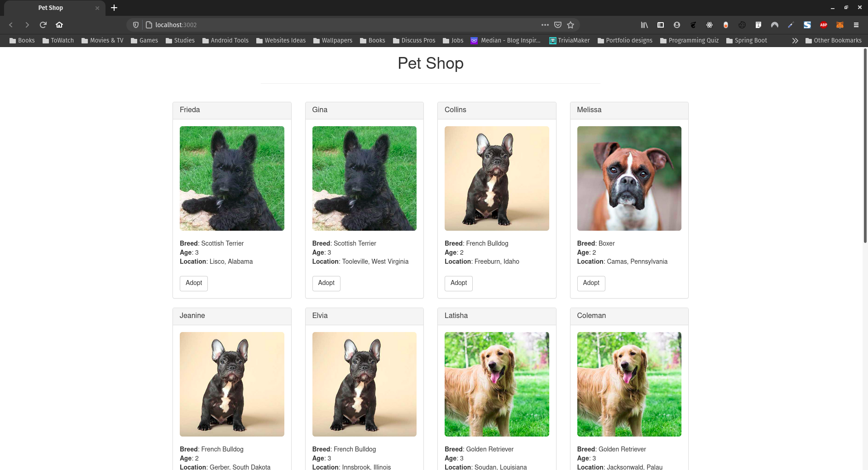Open the TriviaMaker bookmark
Image resolution: width=868 pixels, height=470 pixels.
[x=570, y=40]
